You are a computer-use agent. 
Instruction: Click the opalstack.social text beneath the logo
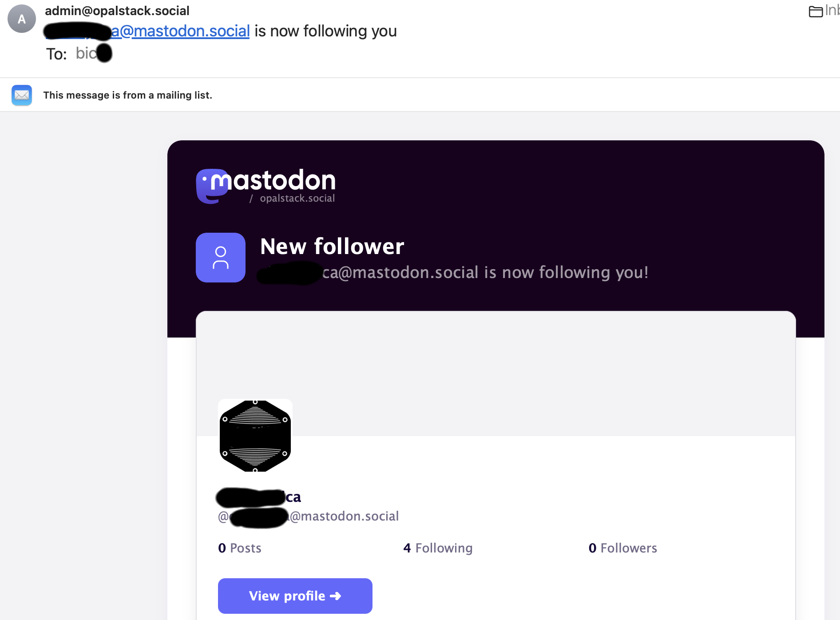coord(297,198)
